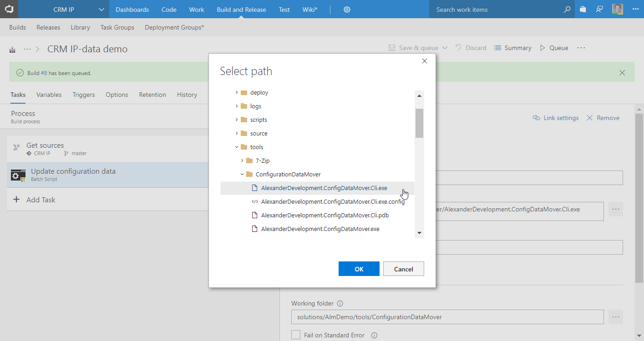The height and width of the screenshot is (341, 644).
Task: Click the Working folder input field
Action: pyautogui.click(x=447, y=317)
